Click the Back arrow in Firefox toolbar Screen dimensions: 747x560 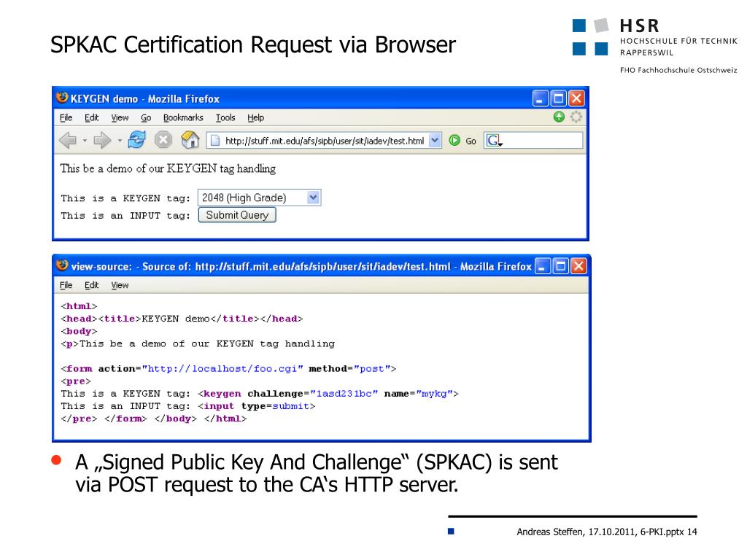pyautogui.click(x=68, y=141)
